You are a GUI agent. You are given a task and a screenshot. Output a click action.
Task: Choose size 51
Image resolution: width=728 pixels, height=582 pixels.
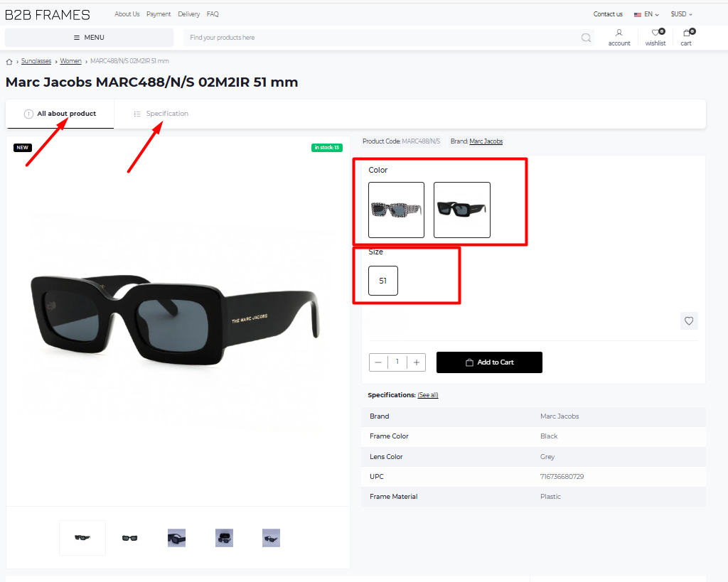coord(383,280)
